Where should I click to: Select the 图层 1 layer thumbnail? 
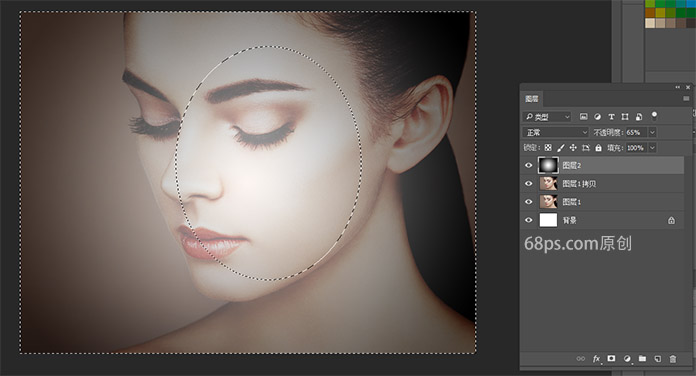[548, 202]
